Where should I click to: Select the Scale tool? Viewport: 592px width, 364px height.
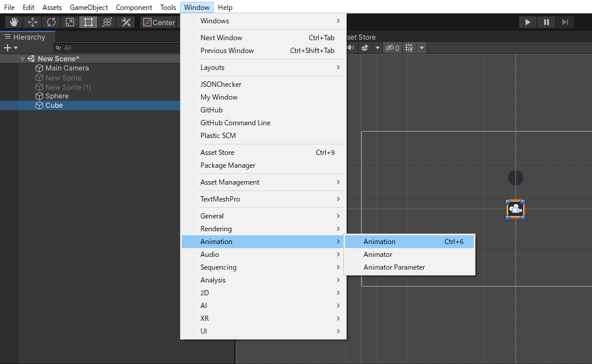point(70,22)
